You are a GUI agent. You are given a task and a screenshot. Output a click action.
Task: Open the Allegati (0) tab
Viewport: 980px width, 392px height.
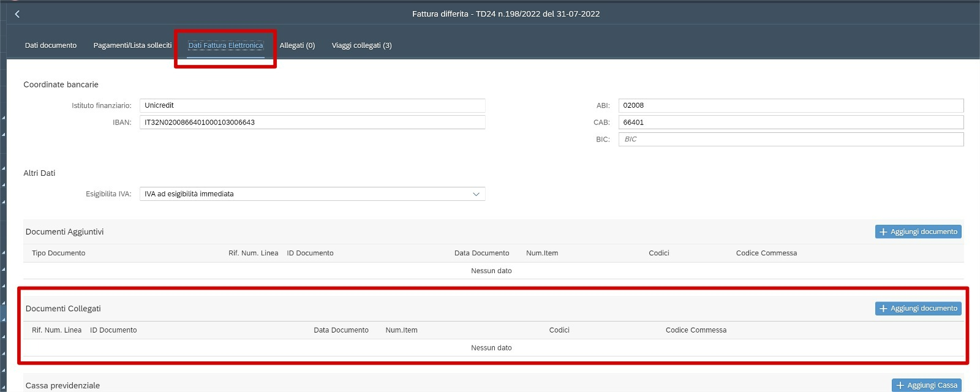[297, 45]
